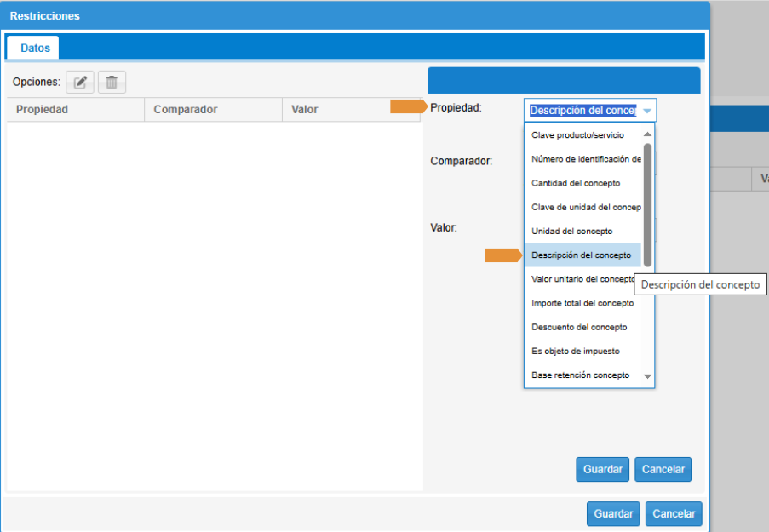This screenshot has height=532, width=769.
Task: Select 'Clave producto/servicio' from the list
Action: 577,135
